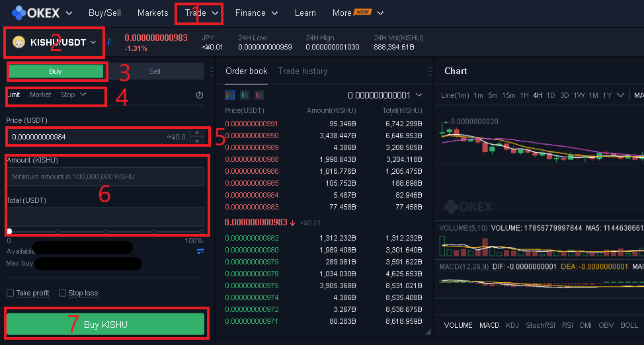Viewport: 644px width, 345px height.
Task: Enable the KDJ indicator
Action: point(512,325)
